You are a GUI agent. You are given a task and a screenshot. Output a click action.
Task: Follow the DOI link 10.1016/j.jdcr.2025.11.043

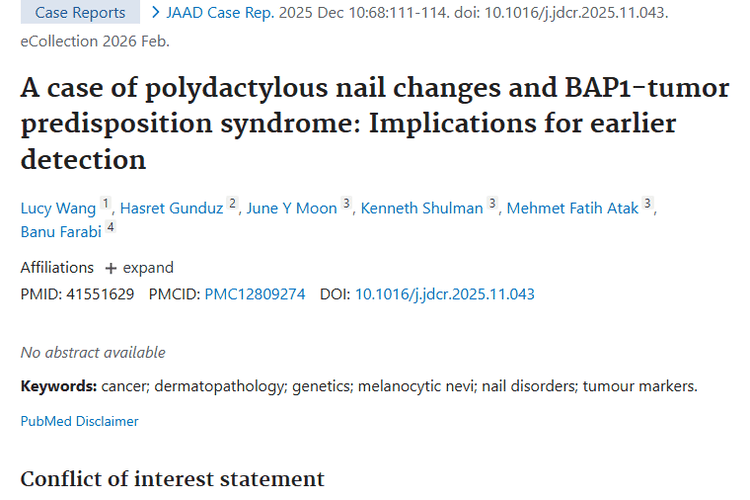444,294
